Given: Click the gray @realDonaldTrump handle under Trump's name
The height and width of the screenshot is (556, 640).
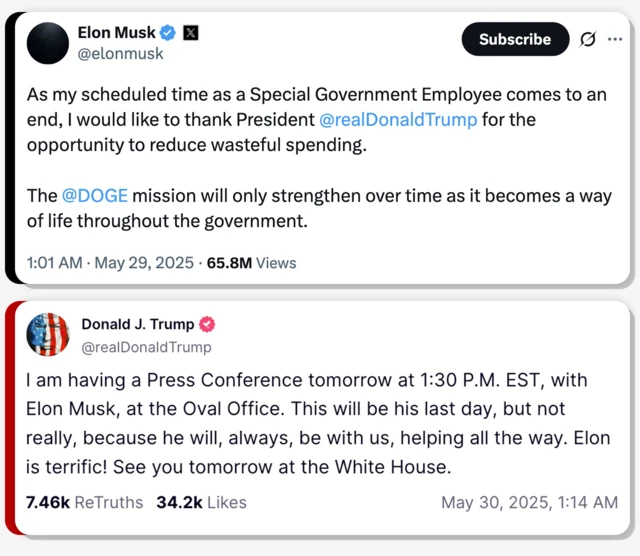Looking at the screenshot, I should click(x=146, y=346).
